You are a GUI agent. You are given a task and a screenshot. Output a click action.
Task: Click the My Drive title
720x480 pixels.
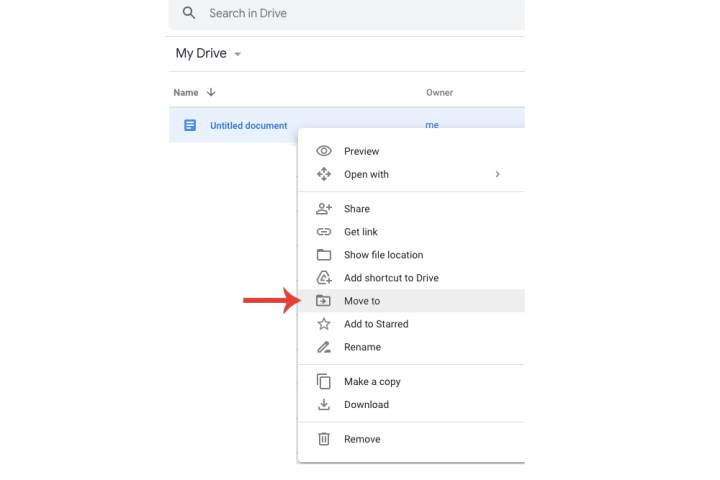201,53
